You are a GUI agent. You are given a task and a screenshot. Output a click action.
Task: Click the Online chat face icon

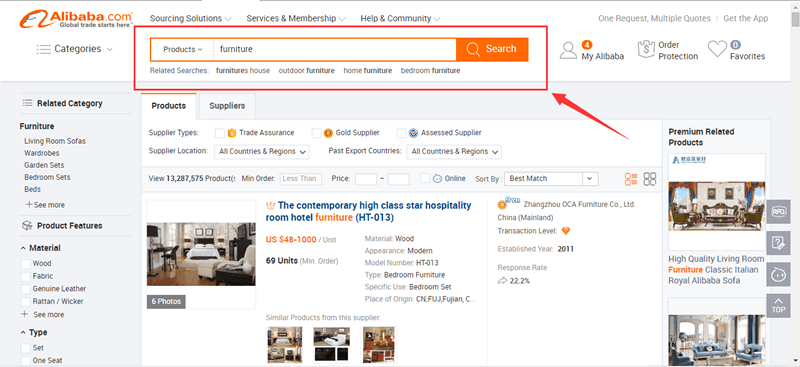[x=437, y=179]
